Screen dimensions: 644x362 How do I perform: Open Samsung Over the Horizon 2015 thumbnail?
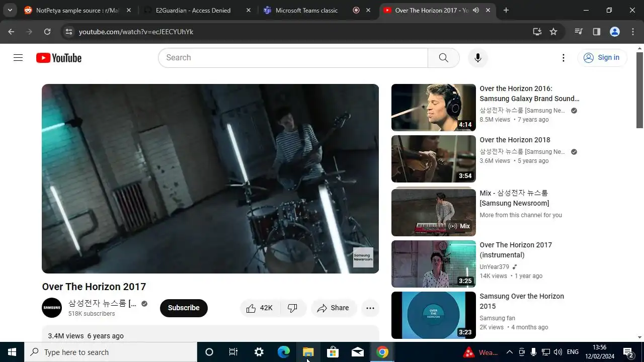[434, 315]
